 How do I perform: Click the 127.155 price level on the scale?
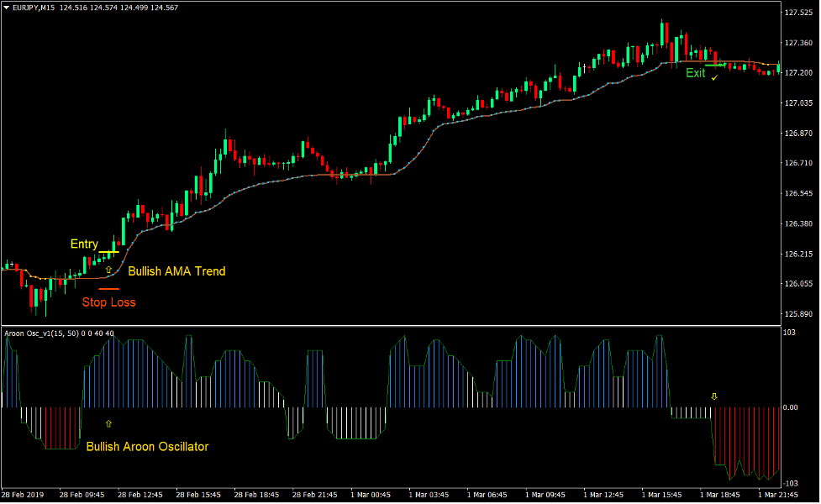coord(797,81)
